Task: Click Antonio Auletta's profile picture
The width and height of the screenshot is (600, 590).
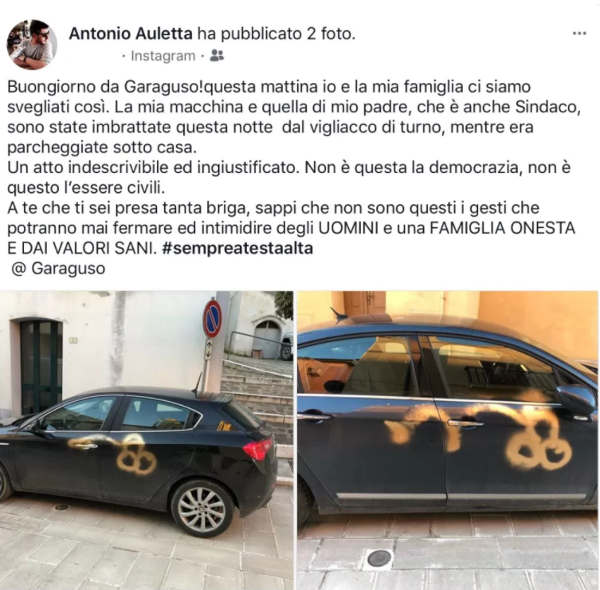Action: click(32, 45)
